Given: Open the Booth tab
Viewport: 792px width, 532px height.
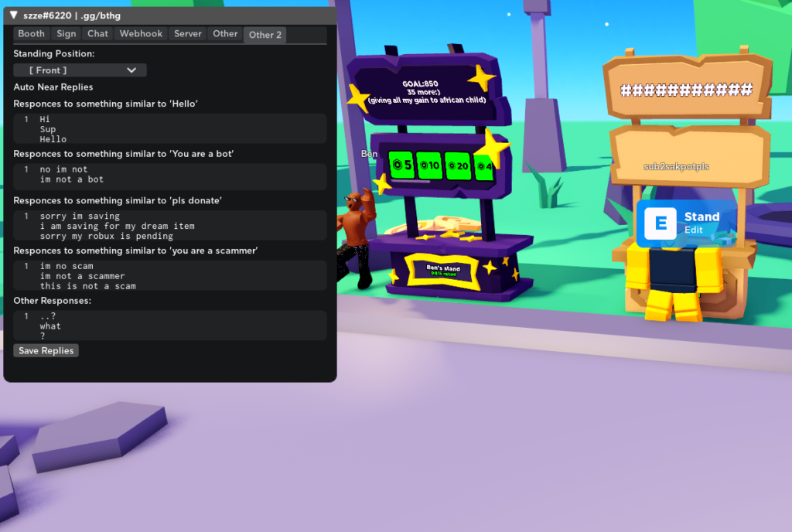Looking at the screenshot, I should (x=31, y=34).
